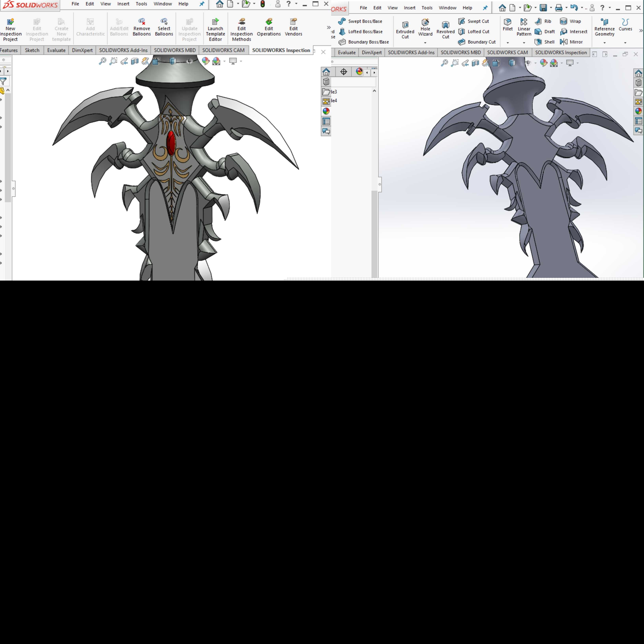Open DimXpertManager crosshair tab, right window

pyautogui.click(x=344, y=72)
